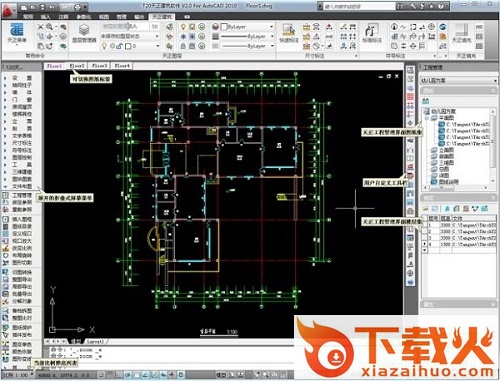Switch to the Floor4 drawing tab
Image resolution: width=500 pixels, height=381 pixels.
122,66
